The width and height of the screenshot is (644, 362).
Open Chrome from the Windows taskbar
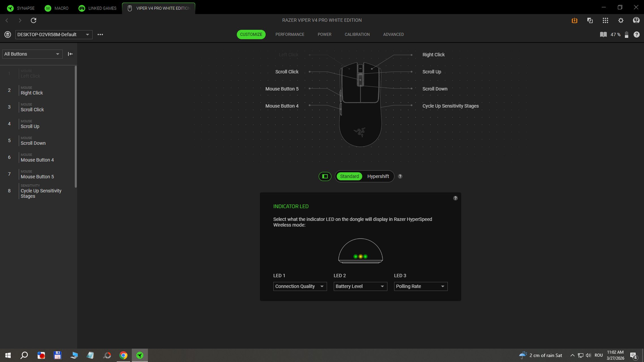pyautogui.click(x=123, y=355)
